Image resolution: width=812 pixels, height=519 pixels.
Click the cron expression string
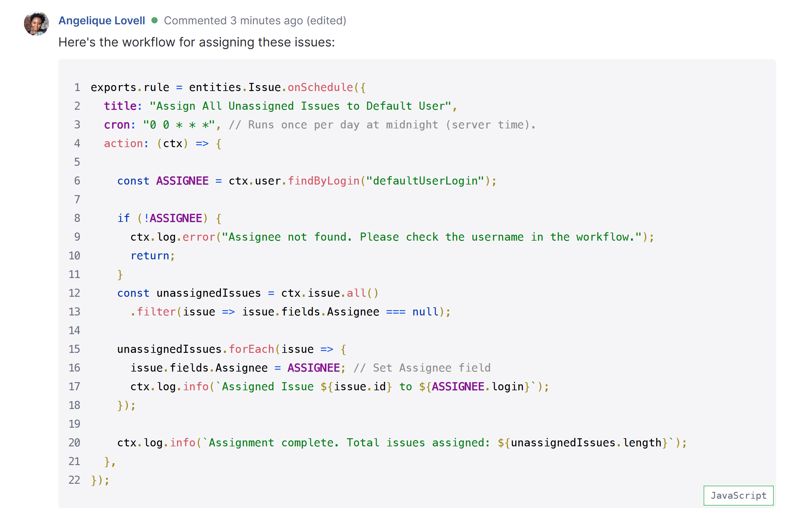(x=179, y=125)
